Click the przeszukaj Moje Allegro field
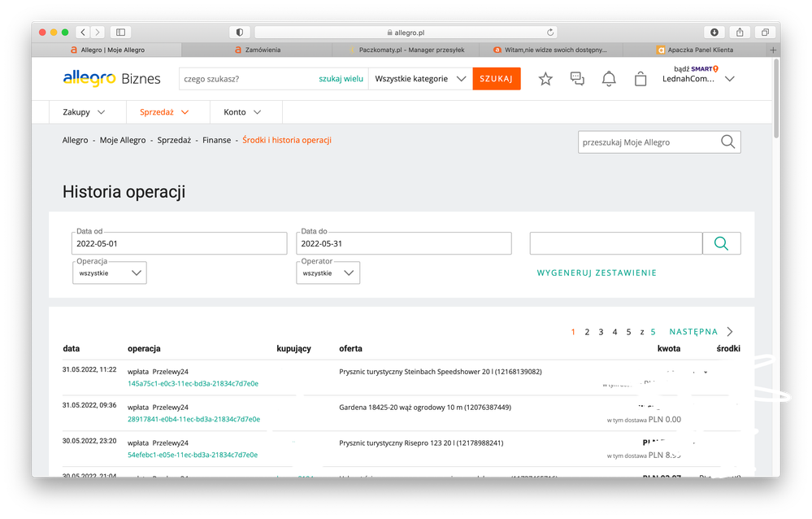This screenshot has width=812, height=519. [649, 142]
